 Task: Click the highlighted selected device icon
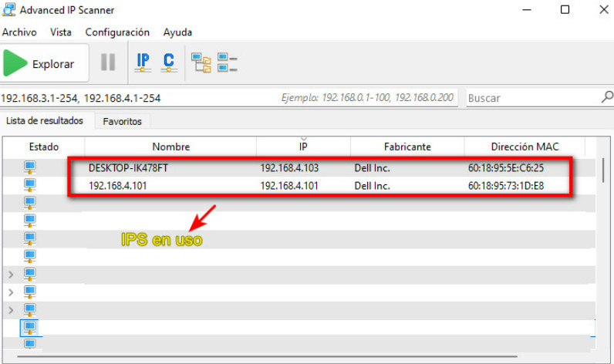30,327
